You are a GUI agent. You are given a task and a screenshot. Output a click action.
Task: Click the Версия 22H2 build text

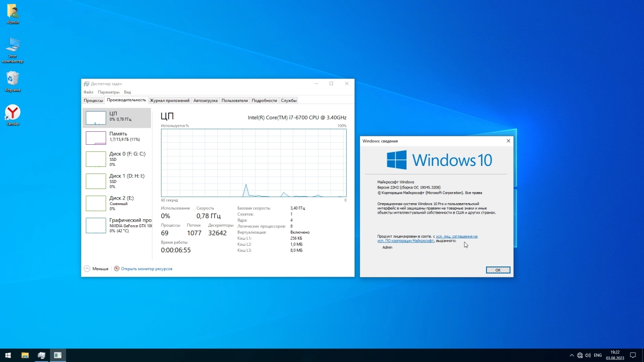[409, 187]
